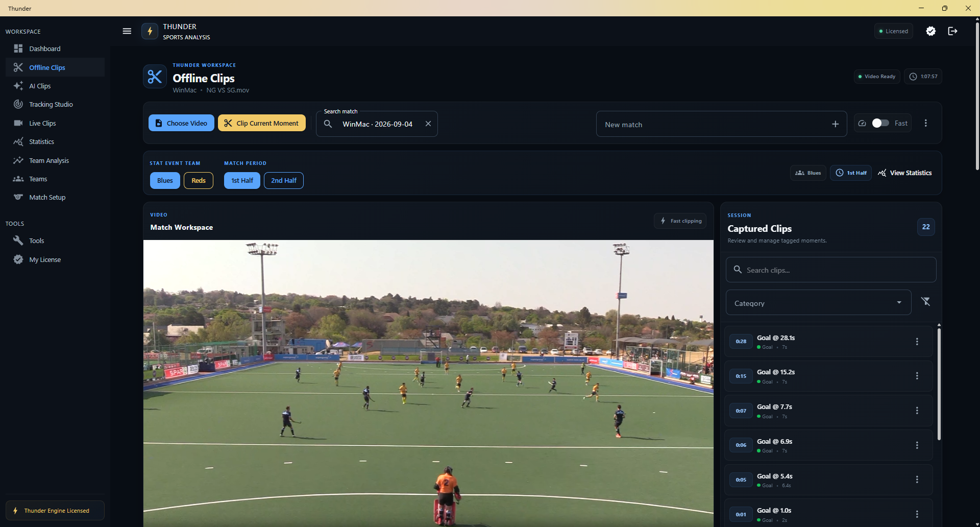Select the Blues team chip
The height and width of the screenshot is (527, 980).
[165, 180]
